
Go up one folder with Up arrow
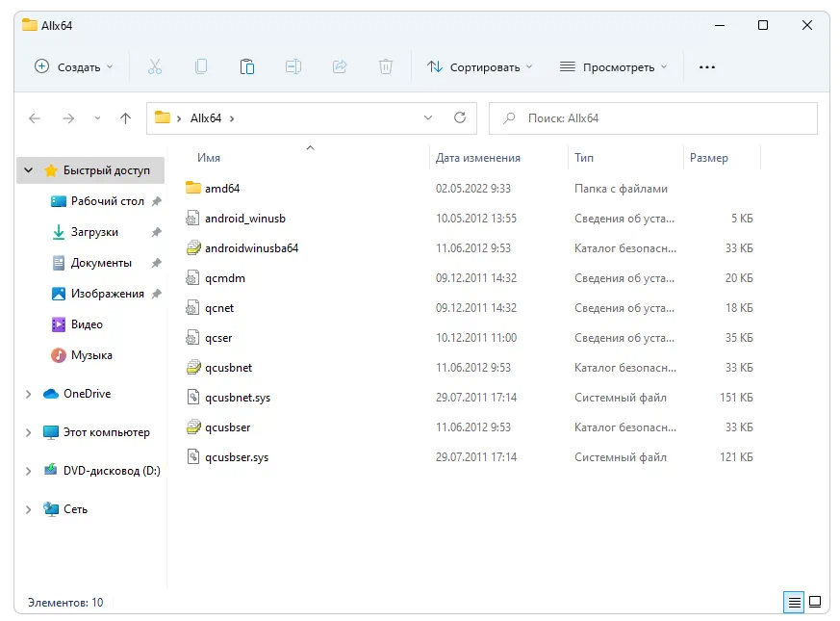pyautogui.click(x=125, y=118)
